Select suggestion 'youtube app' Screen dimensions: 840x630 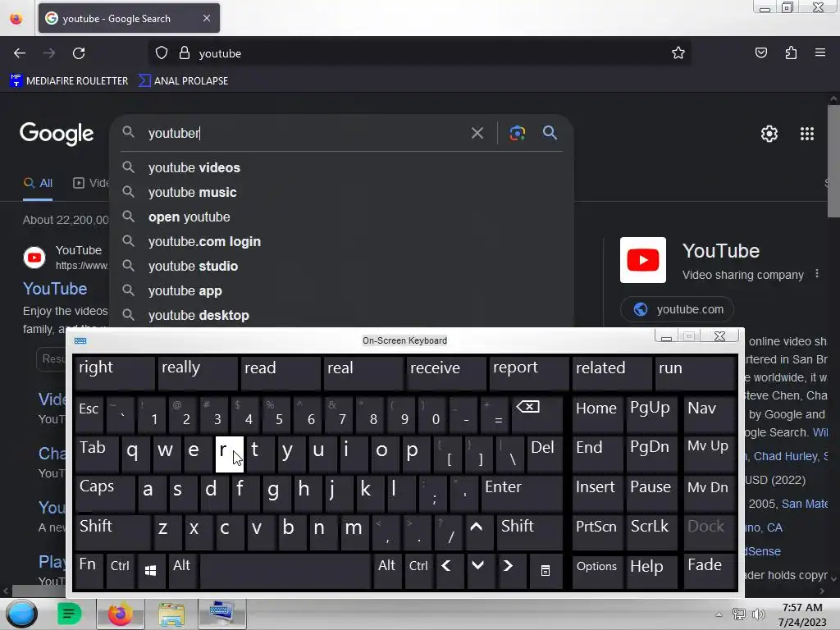[341, 291]
